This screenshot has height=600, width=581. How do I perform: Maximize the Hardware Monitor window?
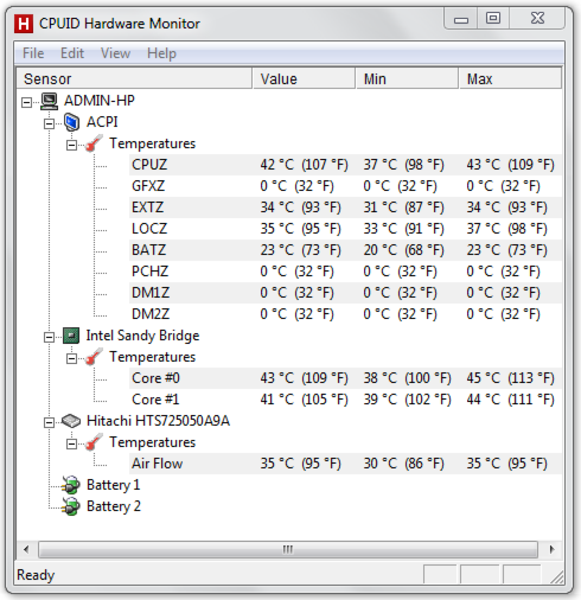pos(493,19)
